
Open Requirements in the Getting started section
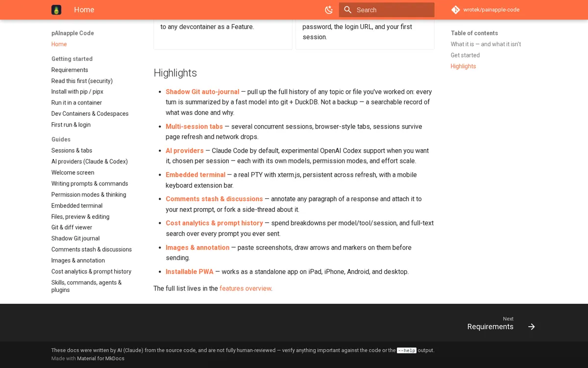70,70
